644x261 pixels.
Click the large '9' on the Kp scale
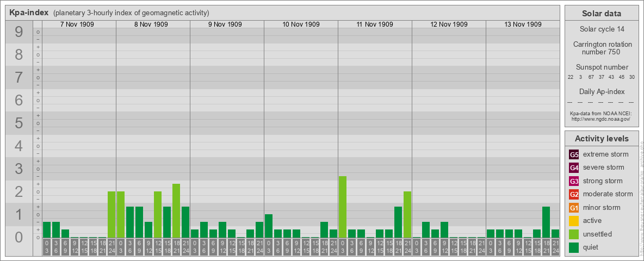click(x=19, y=32)
